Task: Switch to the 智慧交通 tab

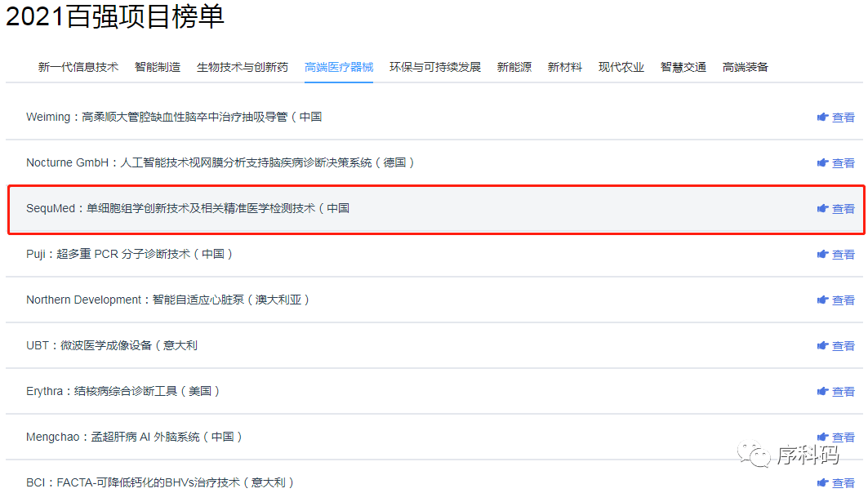Action: point(683,67)
